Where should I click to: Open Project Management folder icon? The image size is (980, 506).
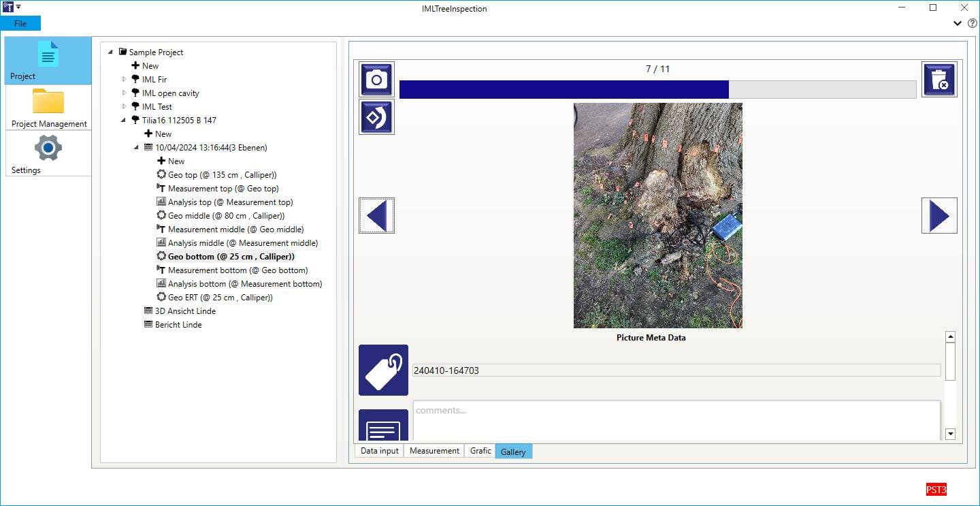(48, 108)
